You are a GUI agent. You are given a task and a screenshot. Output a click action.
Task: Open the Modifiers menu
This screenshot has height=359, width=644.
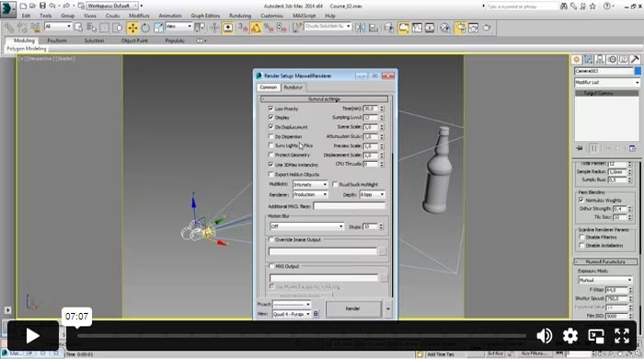pyautogui.click(x=139, y=16)
